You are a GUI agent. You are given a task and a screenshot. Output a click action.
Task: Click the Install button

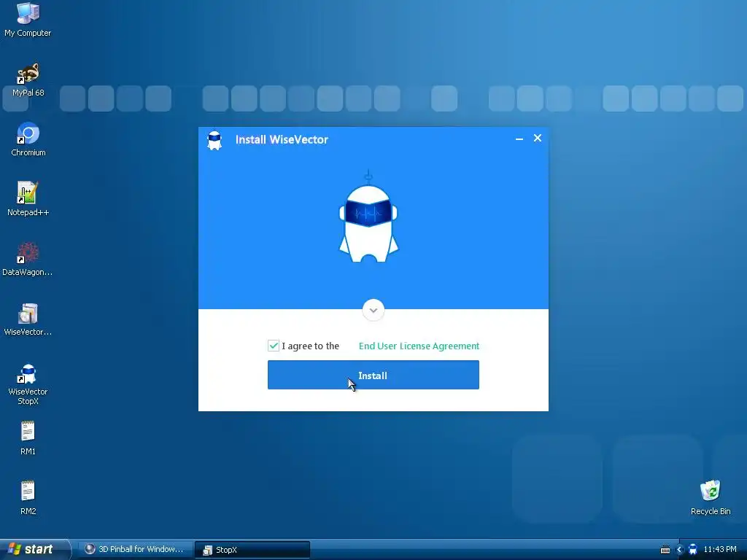(x=373, y=376)
